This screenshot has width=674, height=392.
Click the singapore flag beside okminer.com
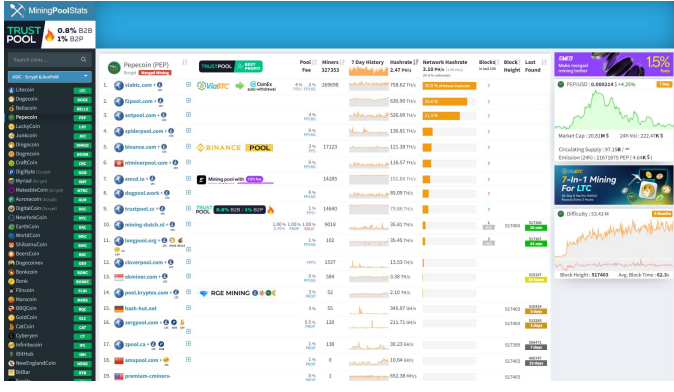[x=119, y=277]
